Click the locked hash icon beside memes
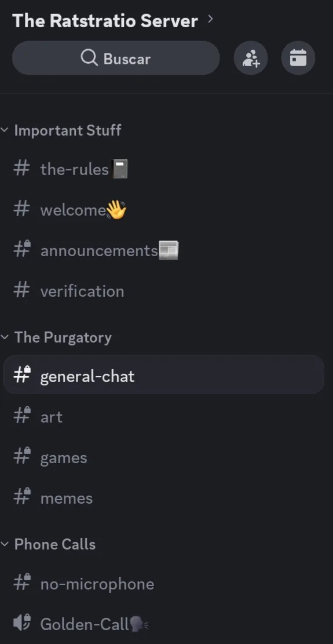This screenshot has width=333, height=644. click(22, 497)
